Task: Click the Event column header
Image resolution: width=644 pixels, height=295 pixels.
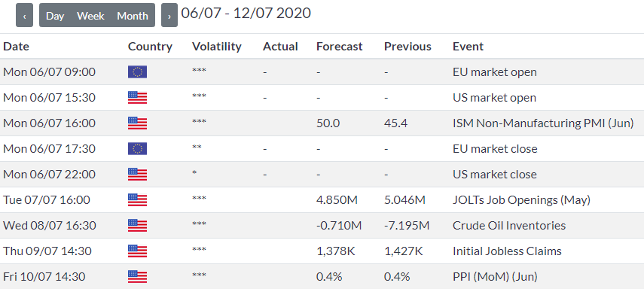Action: pos(469,47)
